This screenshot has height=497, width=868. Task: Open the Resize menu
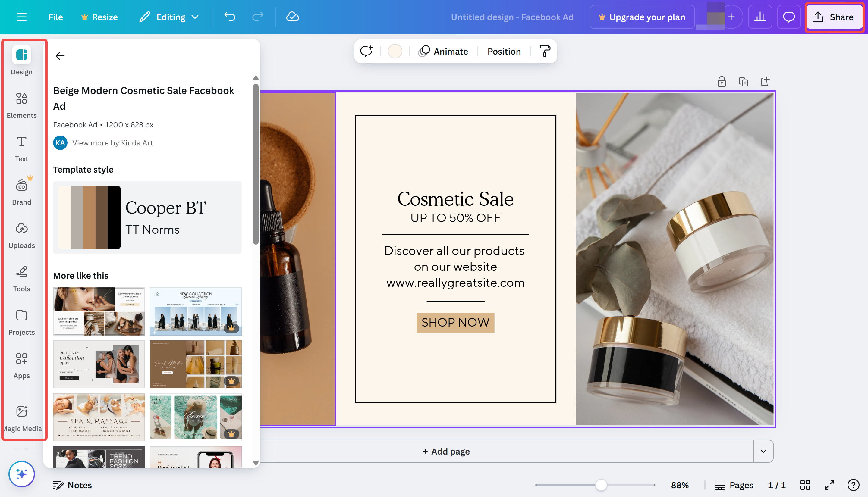[99, 17]
